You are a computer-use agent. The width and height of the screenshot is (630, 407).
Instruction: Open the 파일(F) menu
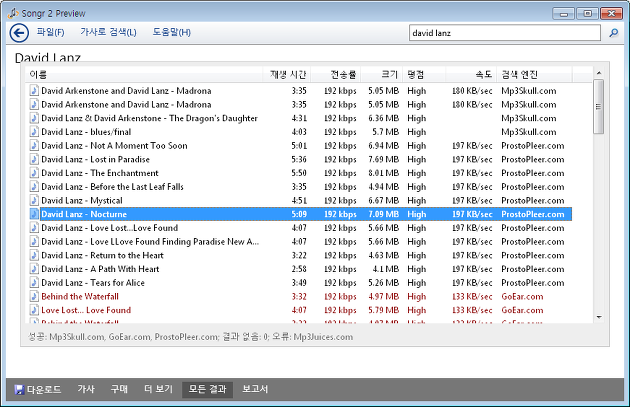51,32
